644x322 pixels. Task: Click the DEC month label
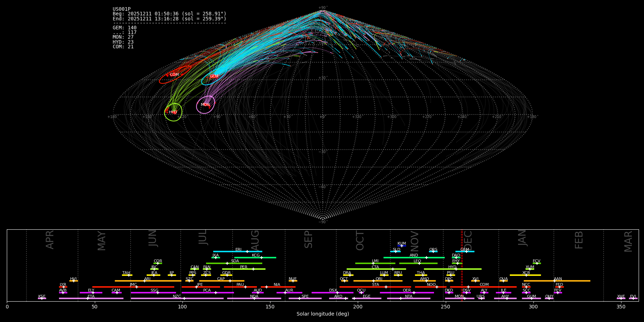click(x=468, y=240)
